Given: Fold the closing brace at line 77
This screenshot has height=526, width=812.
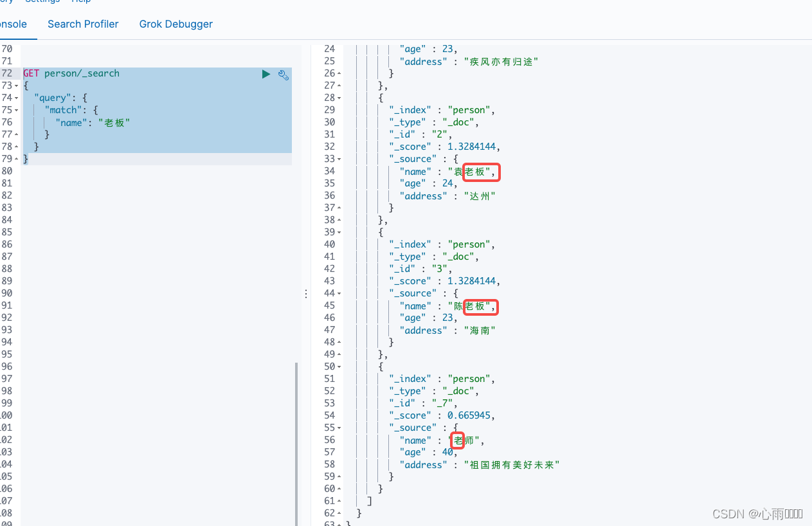Looking at the screenshot, I should 16,134.
